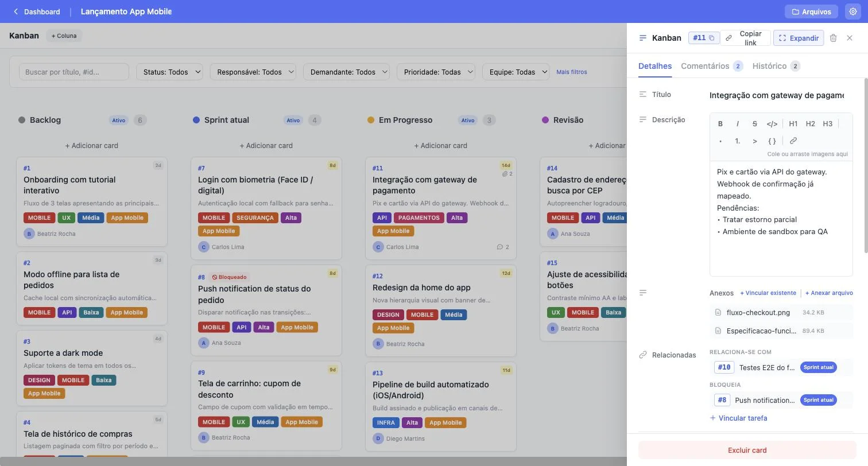Click Anexar arquivo to attach file
Image resolution: width=868 pixels, height=466 pixels.
point(829,293)
